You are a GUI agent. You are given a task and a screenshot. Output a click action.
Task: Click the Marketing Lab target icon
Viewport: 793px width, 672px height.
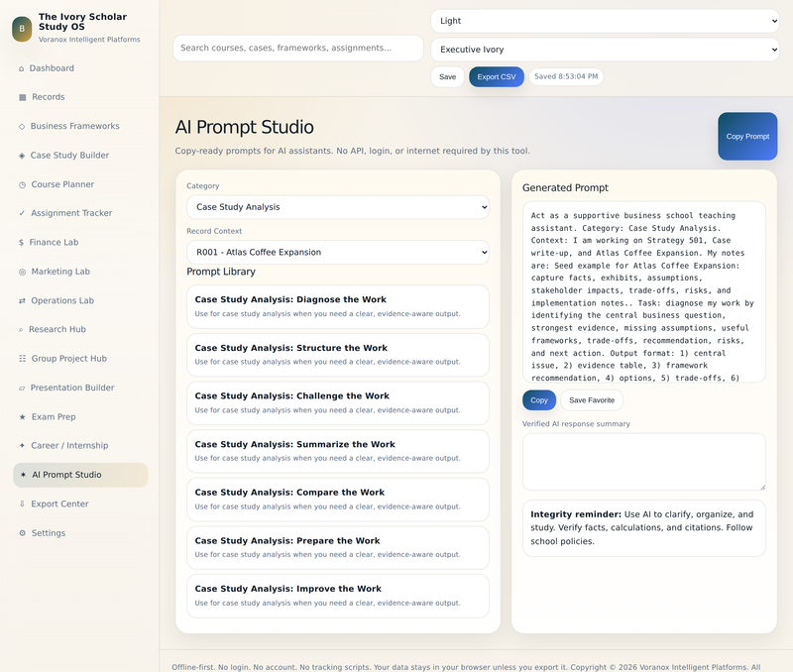[22, 272]
